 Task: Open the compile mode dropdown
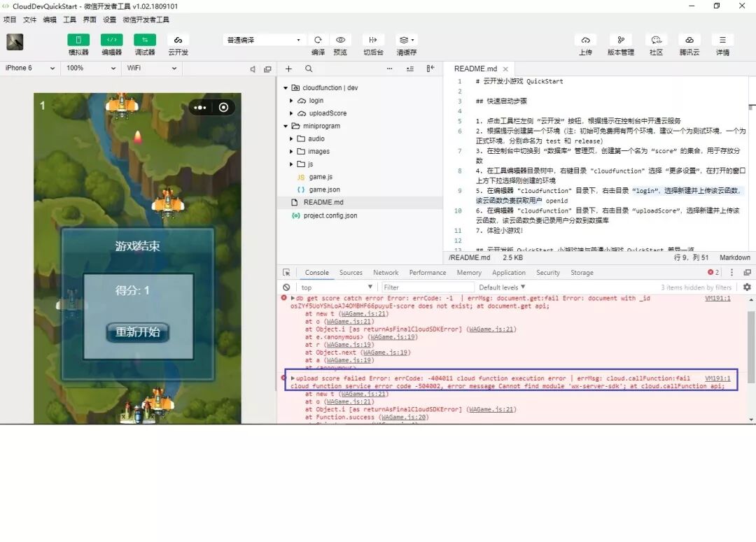(264, 40)
